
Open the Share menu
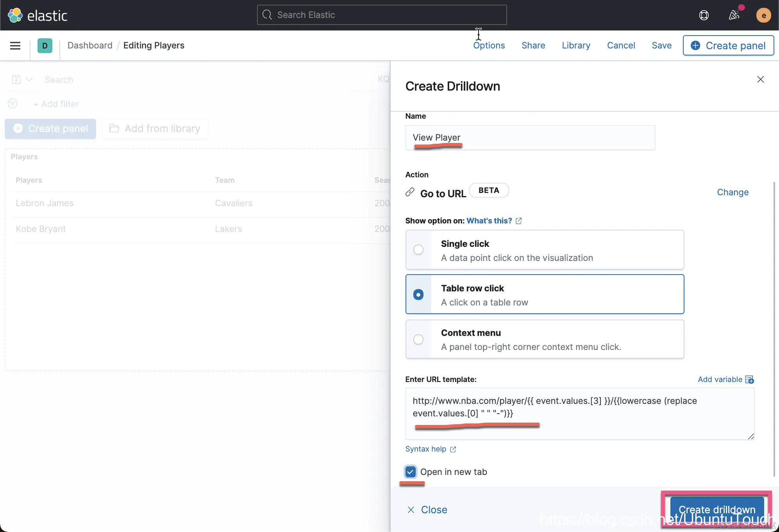click(533, 45)
